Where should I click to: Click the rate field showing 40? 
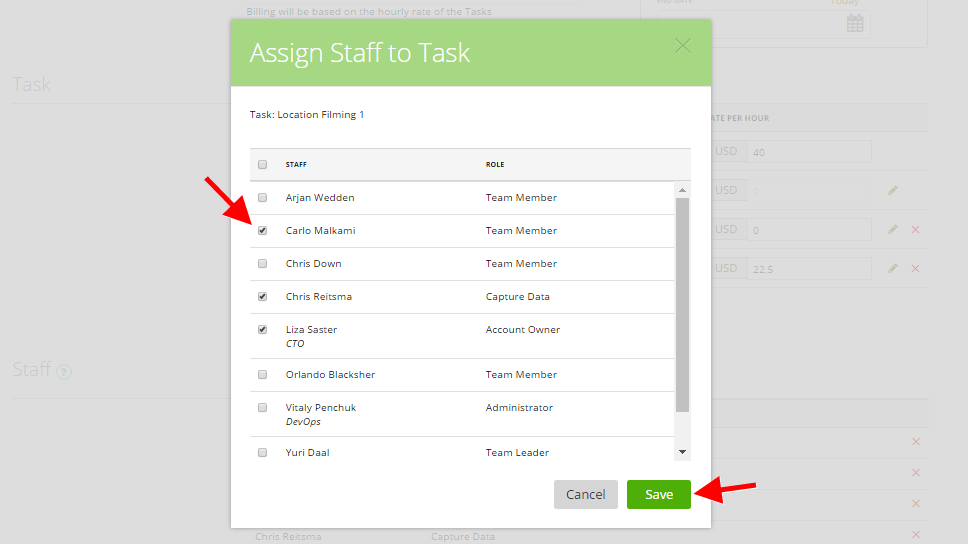[x=809, y=152]
